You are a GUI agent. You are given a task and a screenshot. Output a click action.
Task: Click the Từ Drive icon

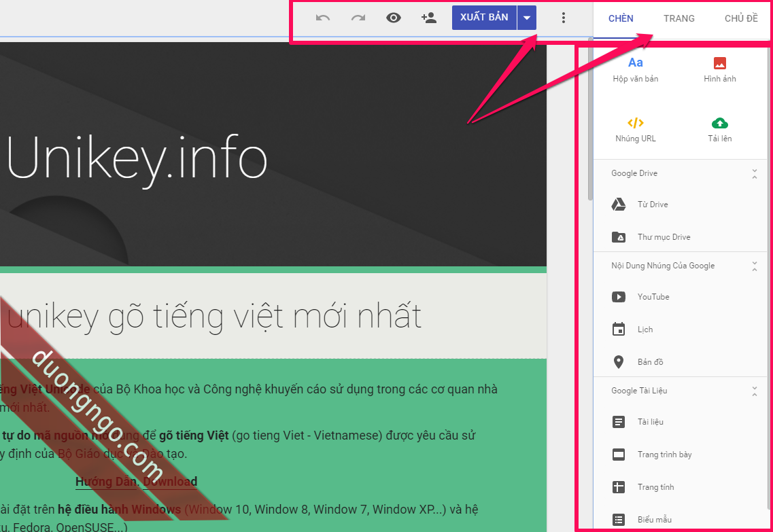click(619, 205)
